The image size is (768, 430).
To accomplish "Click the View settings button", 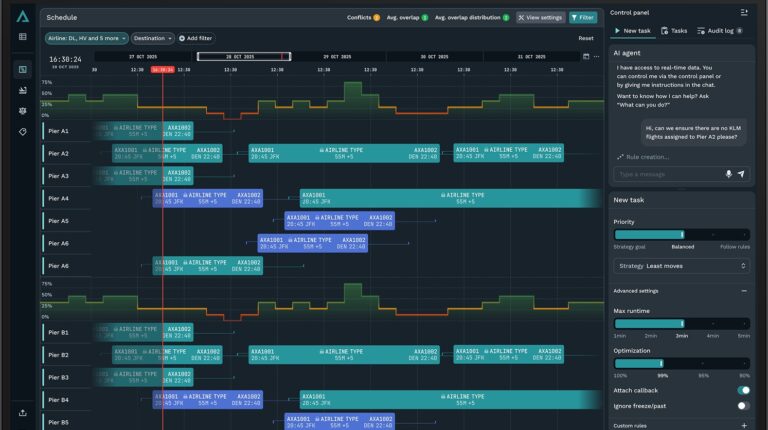I will [540, 17].
